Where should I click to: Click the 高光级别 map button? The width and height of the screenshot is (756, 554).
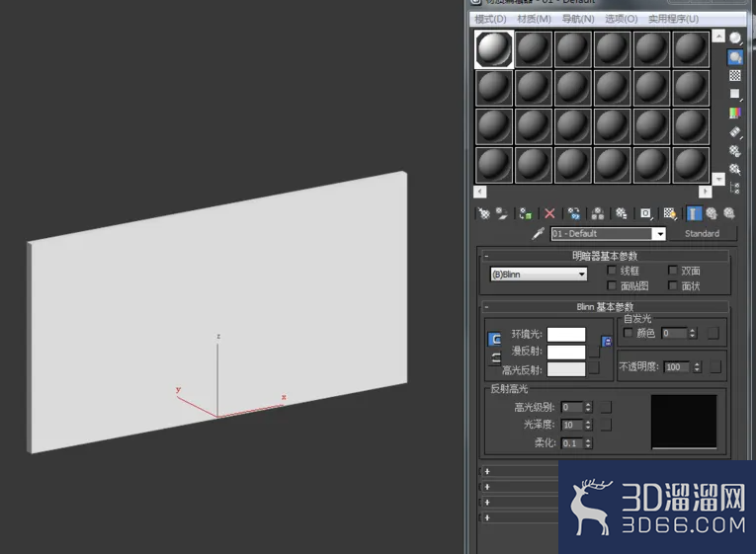pyautogui.click(x=606, y=407)
